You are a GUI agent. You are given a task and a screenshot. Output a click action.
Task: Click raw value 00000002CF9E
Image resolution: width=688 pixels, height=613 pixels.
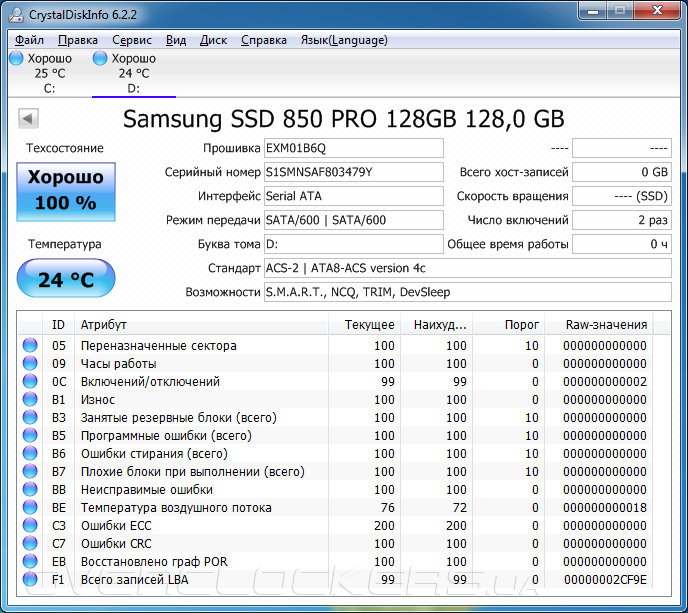(x=605, y=580)
